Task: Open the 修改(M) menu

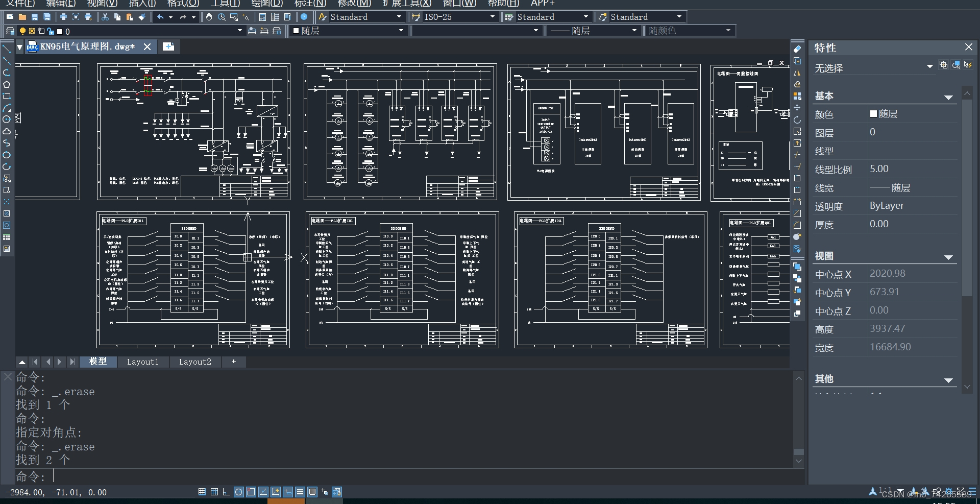Action: [x=355, y=3]
